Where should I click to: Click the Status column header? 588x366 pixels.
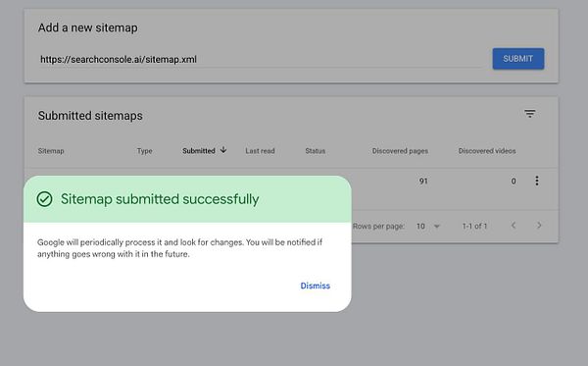(x=315, y=151)
